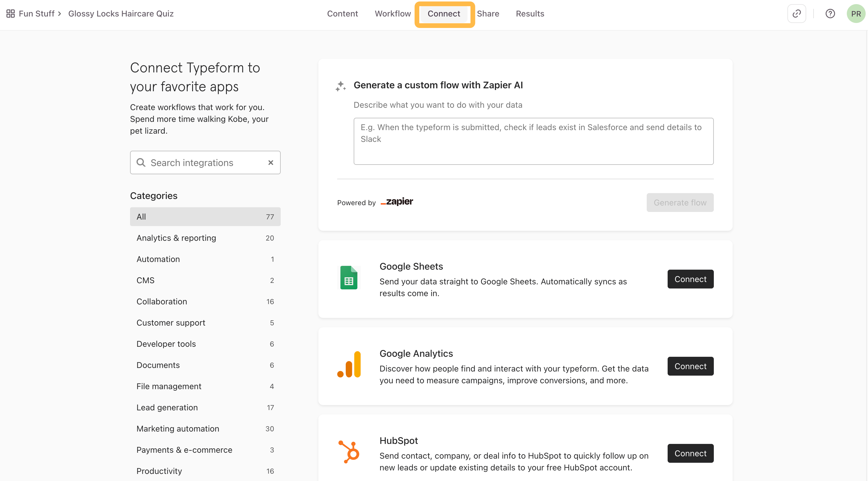The image size is (868, 481).
Task: Clear the search integrations field
Action: [271, 162]
